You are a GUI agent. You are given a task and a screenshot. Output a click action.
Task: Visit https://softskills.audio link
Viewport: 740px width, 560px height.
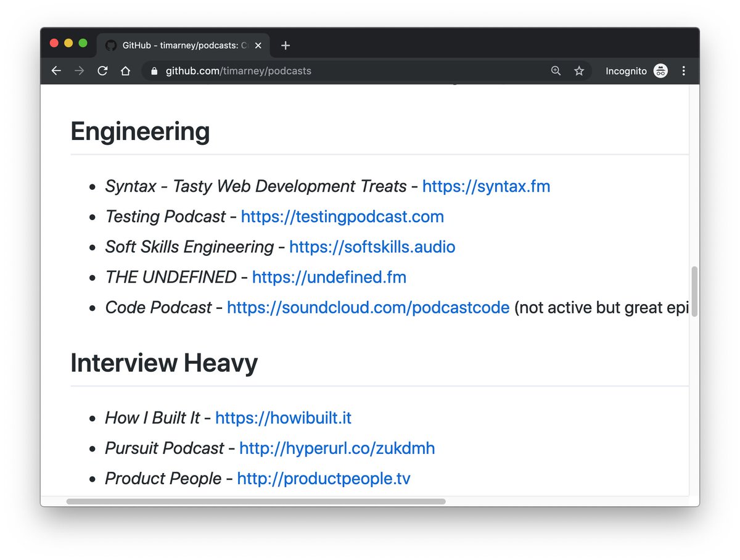[x=372, y=247]
